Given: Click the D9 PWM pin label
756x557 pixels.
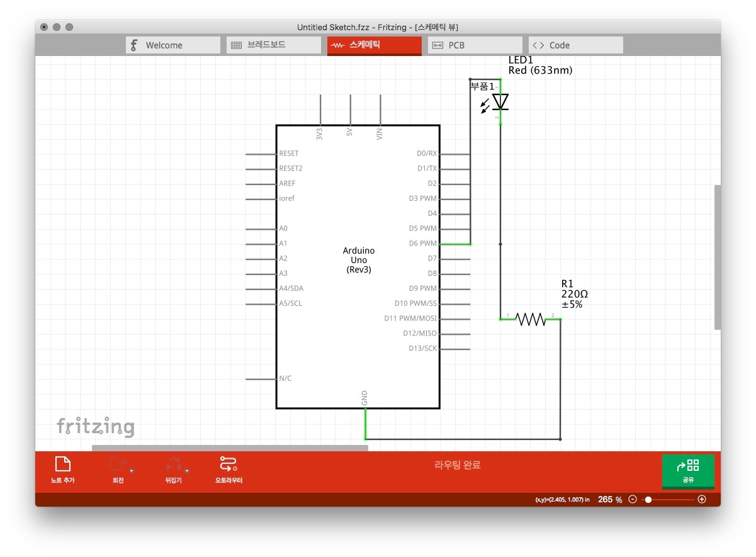Looking at the screenshot, I should click(x=422, y=288).
